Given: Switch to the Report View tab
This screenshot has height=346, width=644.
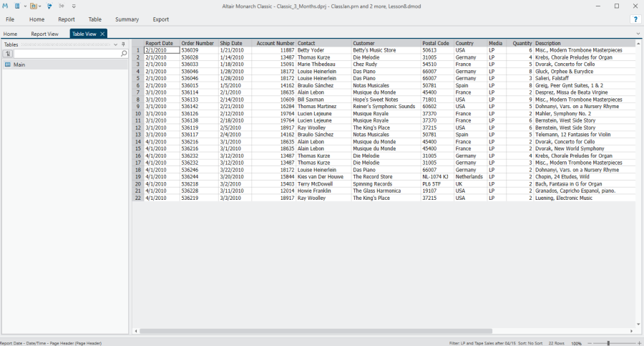Looking at the screenshot, I should pos(45,34).
